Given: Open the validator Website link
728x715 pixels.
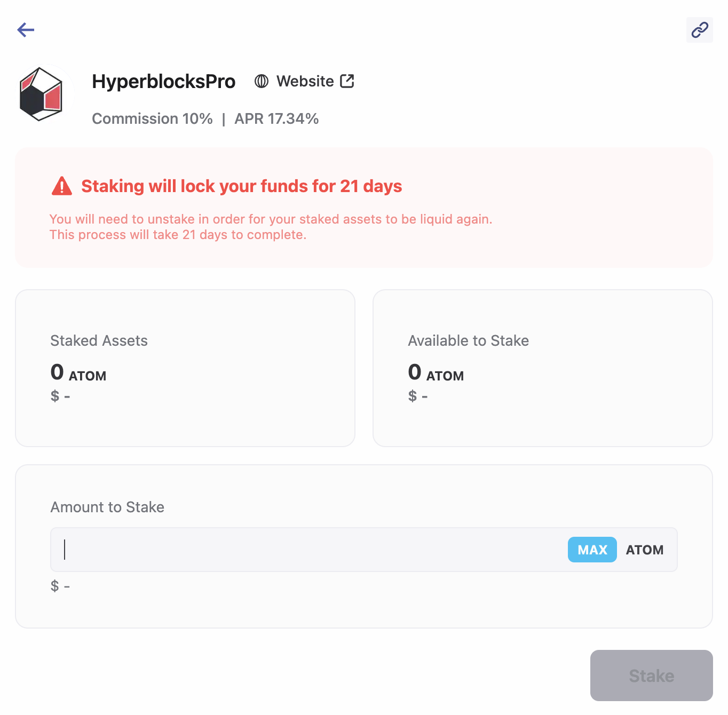Looking at the screenshot, I should 305,81.
